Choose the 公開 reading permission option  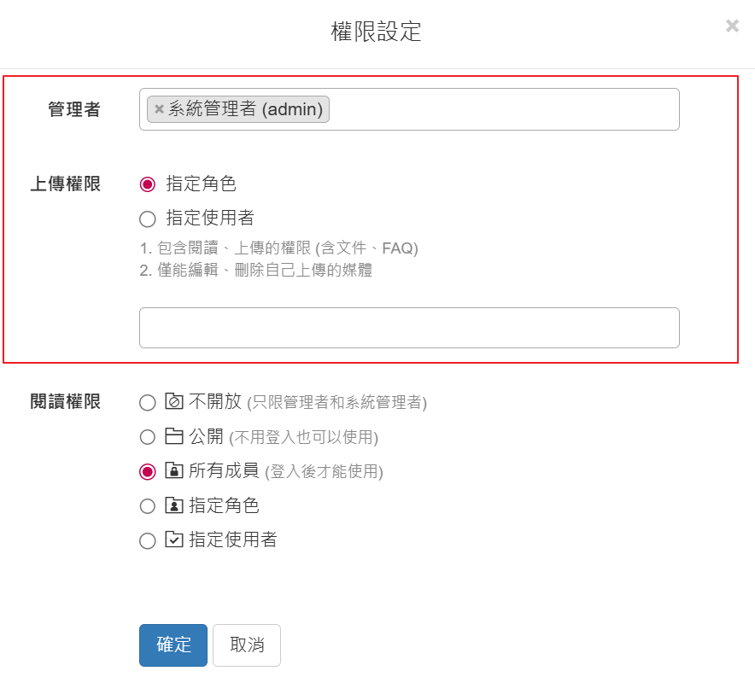pos(148,437)
